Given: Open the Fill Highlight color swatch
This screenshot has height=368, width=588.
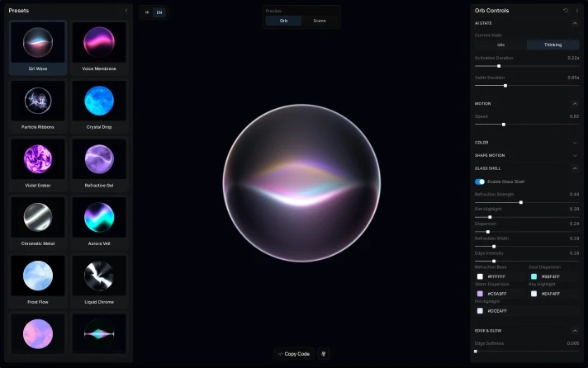Looking at the screenshot, I should (x=480, y=311).
